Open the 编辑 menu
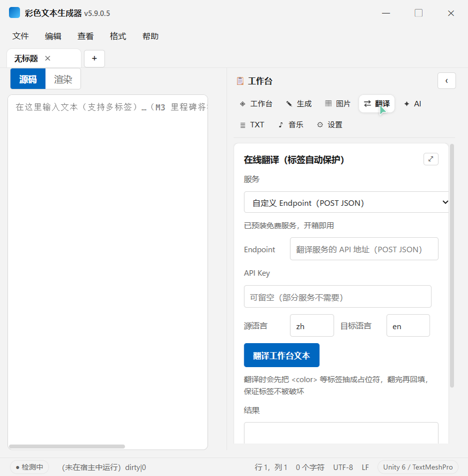The height and width of the screenshot is (476, 468). click(53, 36)
